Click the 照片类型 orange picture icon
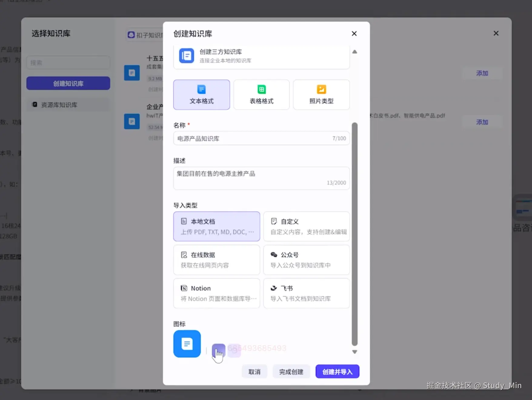Viewport: 532px width, 400px height. tap(321, 89)
